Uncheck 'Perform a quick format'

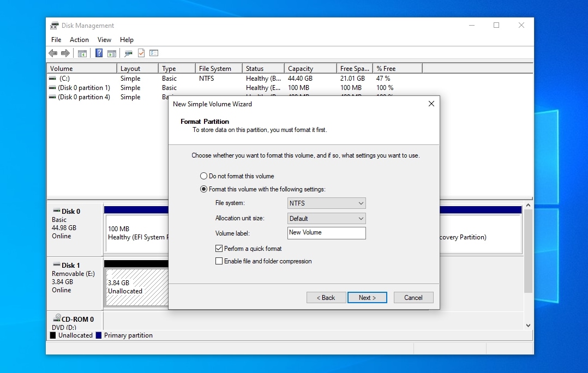click(219, 248)
